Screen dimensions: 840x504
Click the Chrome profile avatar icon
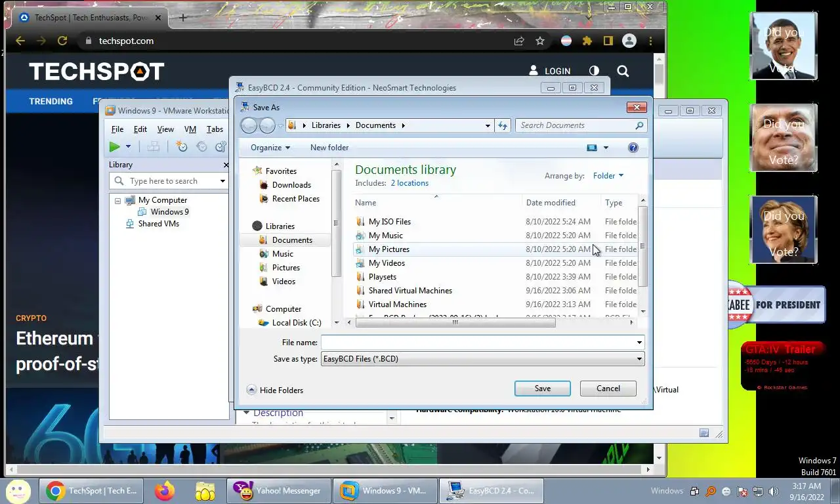(x=629, y=41)
